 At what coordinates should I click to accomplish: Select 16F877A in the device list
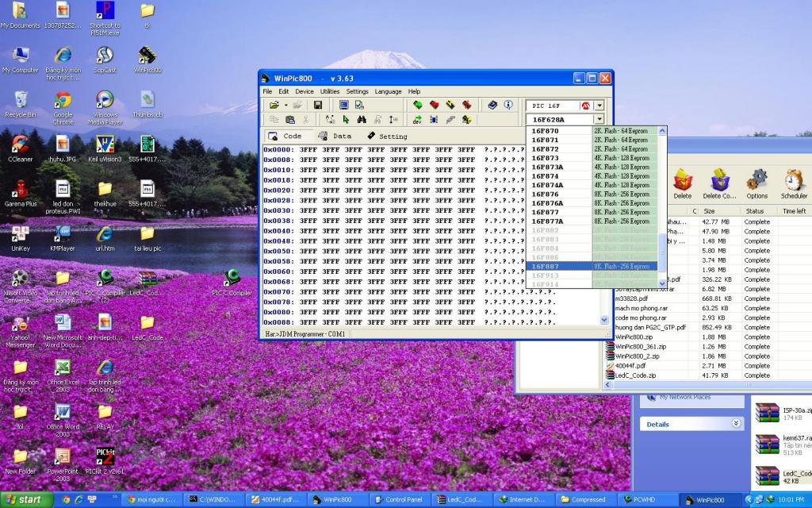tap(592, 221)
